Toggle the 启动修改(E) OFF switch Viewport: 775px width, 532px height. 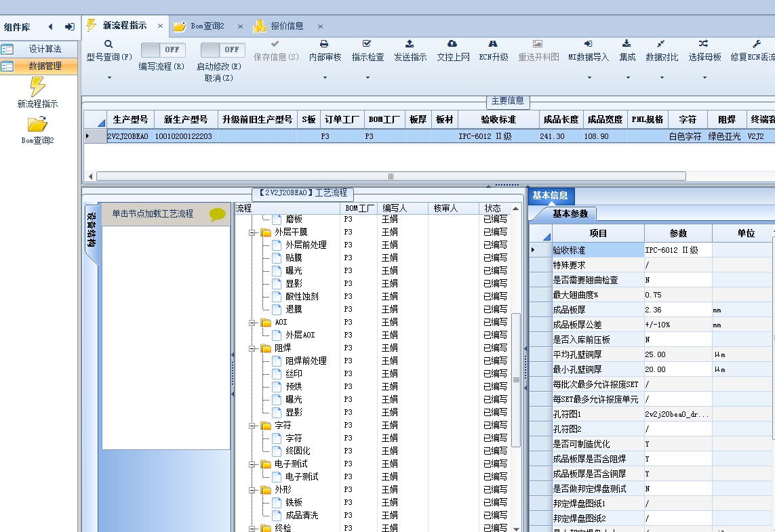tap(223, 50)
